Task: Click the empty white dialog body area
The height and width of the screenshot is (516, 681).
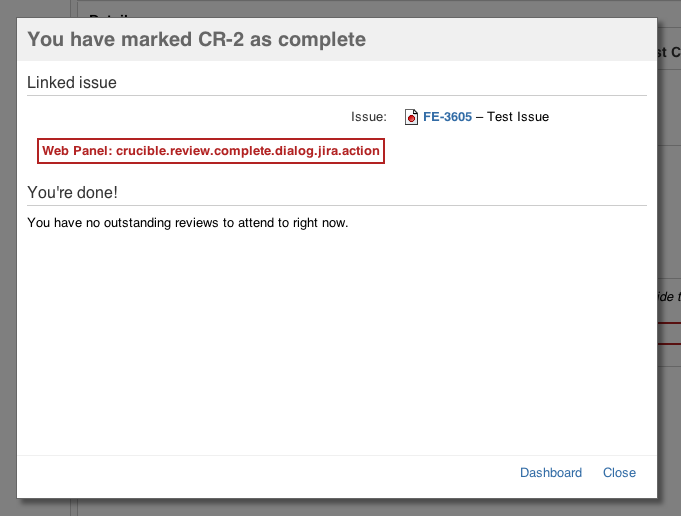Action: pyautogui.click(x=336, y=340)
